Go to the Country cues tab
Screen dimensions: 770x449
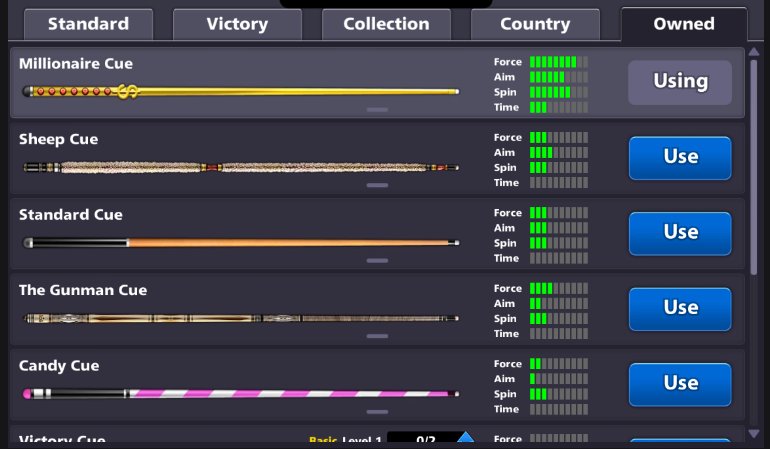point(535,24)
